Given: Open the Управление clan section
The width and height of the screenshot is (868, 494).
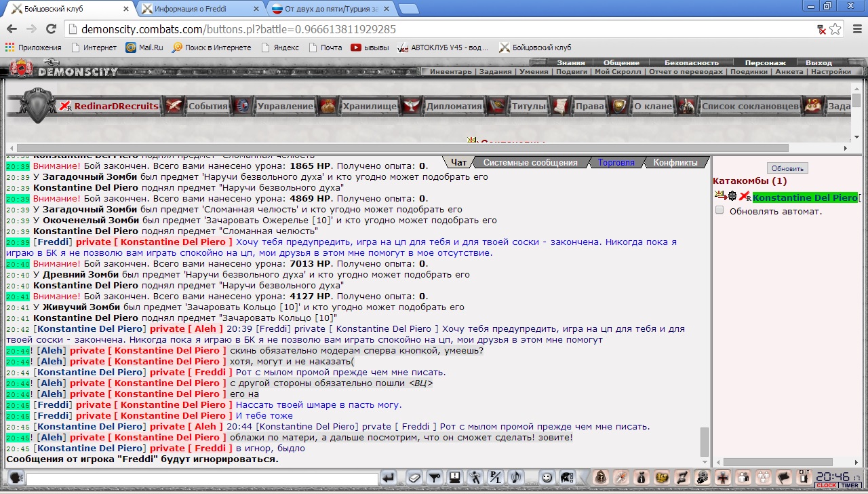Looking at the screenshot, I should pos(285,106).
